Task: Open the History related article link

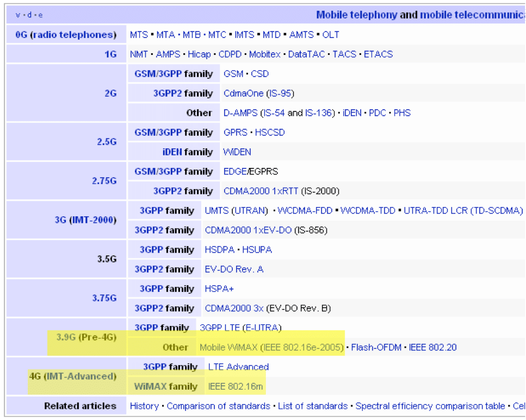Action: (144, 405)
